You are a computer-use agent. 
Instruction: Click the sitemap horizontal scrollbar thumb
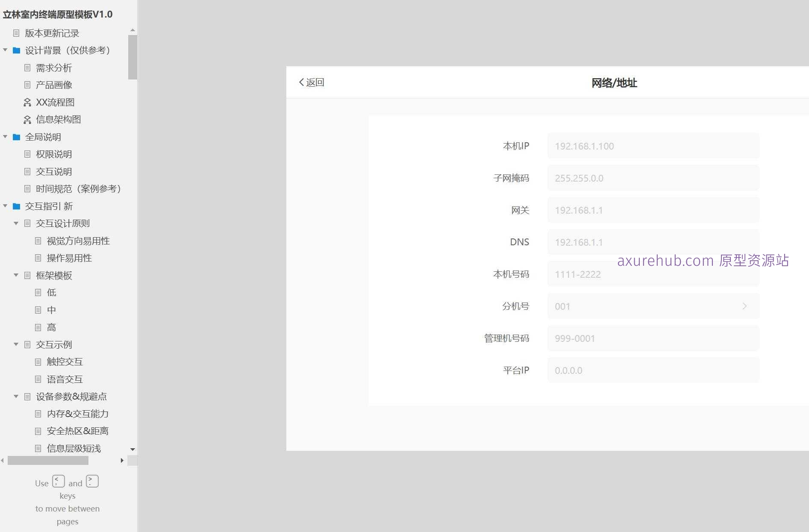coord(48,460)
